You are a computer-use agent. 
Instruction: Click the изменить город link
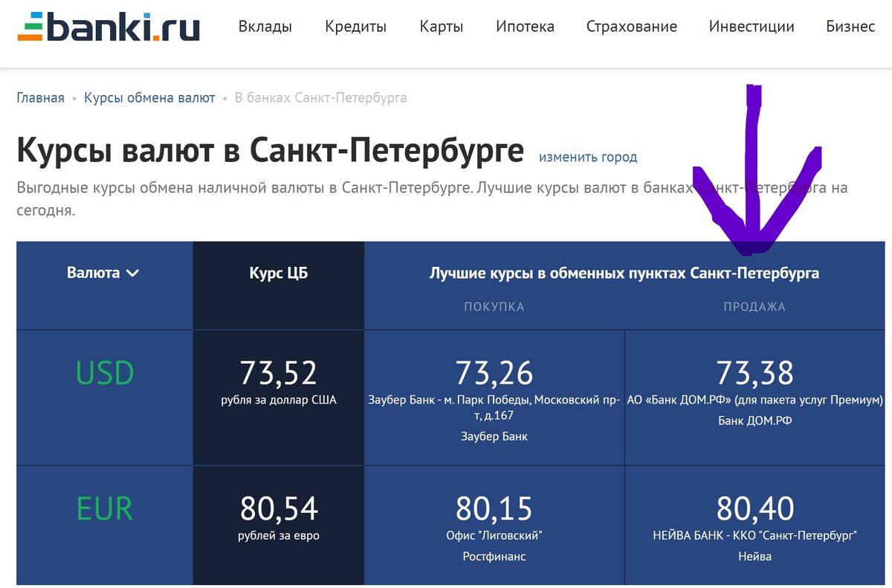coord(589,157)
